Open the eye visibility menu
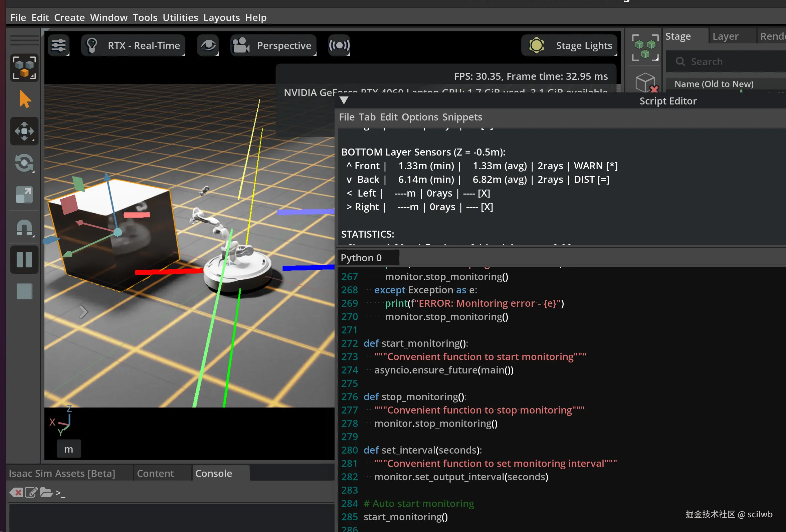The height and width of the screenshot is (532, 786). tap(208, 45)
